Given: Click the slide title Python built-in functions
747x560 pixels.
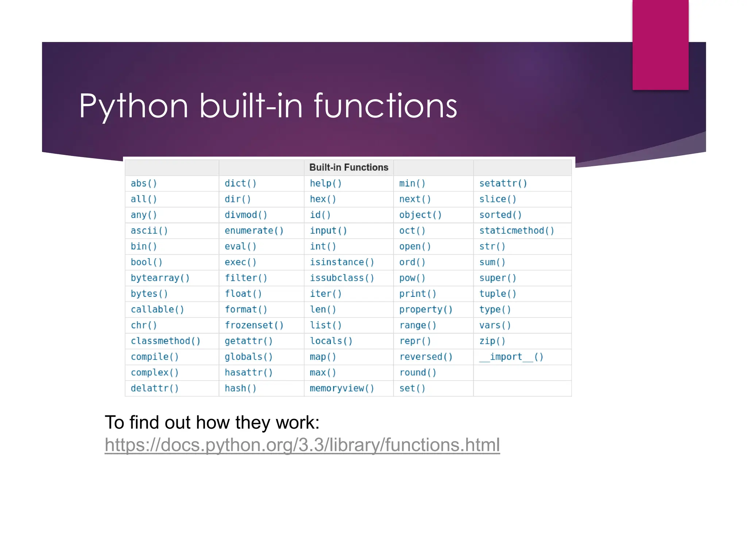Looking at the screenshot, I should point(268,106).
